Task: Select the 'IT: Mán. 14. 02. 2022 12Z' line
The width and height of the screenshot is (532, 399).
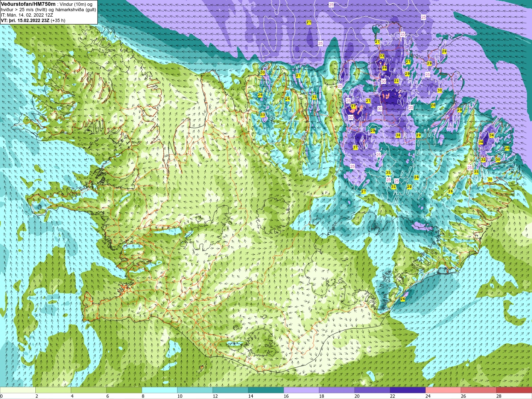Action: pos(27,15)
